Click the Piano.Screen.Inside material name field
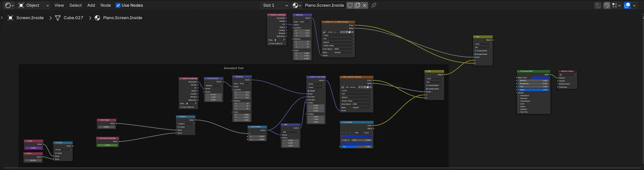 (x=324, y=5)
